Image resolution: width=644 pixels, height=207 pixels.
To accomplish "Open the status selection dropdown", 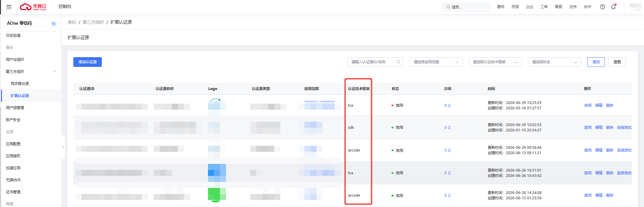I will point(555,62).
